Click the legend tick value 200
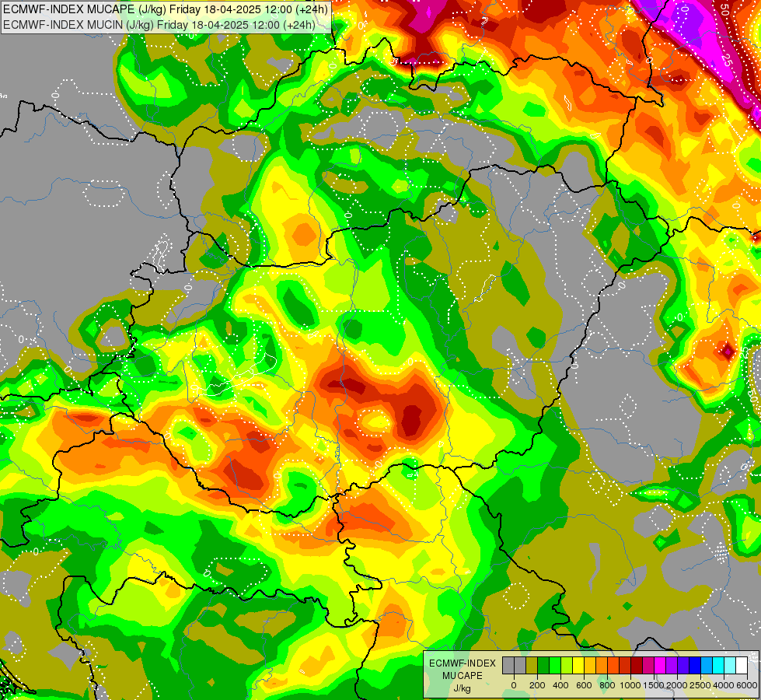 tap(537, 685)
